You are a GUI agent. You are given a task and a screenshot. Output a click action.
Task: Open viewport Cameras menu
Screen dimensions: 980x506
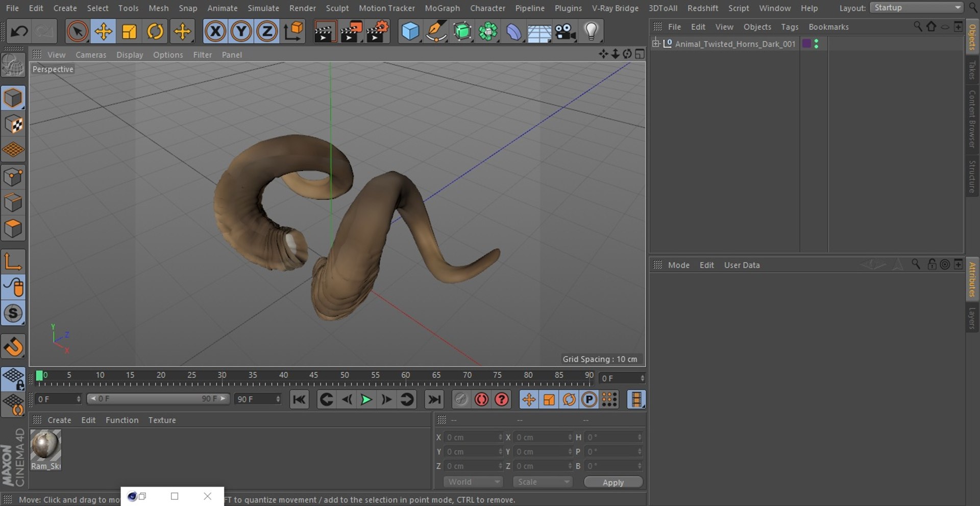pyautogui.click(x=91, y=55)
